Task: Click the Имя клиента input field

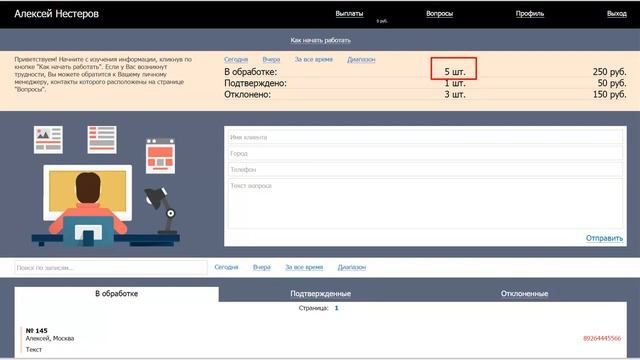Action: pos(425,137)
